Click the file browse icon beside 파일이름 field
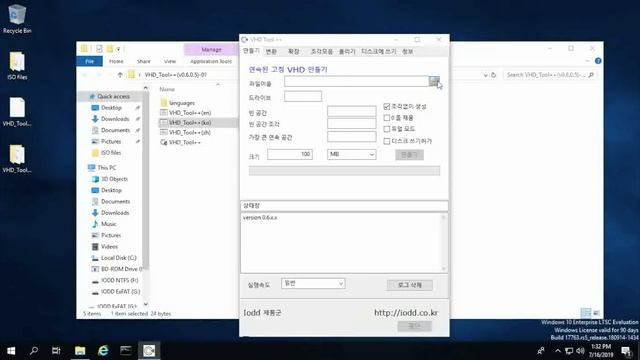 click(434, 81)
